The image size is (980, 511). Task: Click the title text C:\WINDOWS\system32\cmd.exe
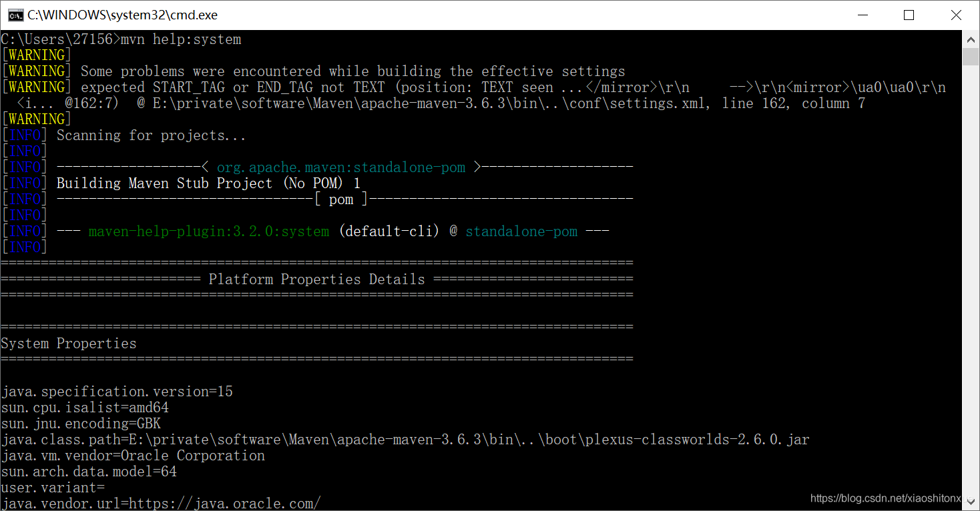(x=122, y=15)
